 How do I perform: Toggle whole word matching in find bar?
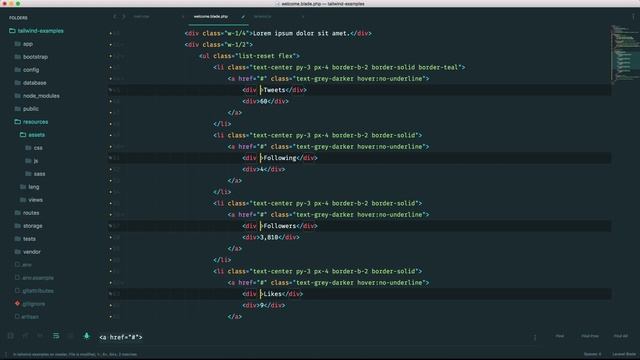[40, 336]
